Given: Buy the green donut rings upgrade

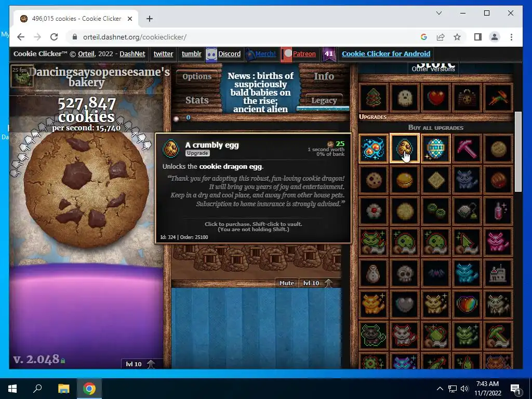Looking at the screenshot, I should (436, 211).
